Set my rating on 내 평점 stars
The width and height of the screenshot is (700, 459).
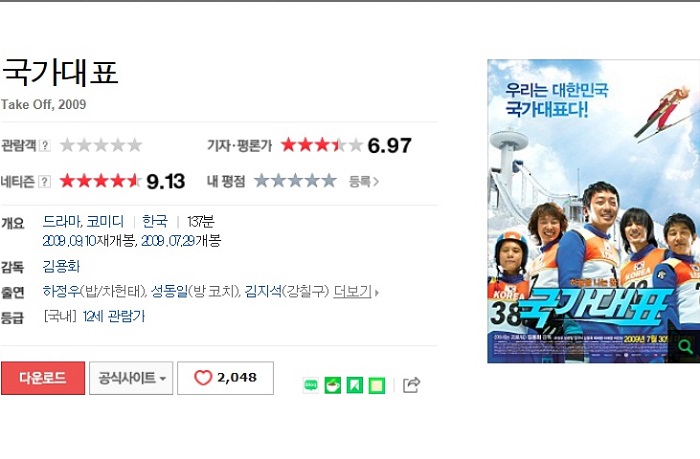pos(295,181)
